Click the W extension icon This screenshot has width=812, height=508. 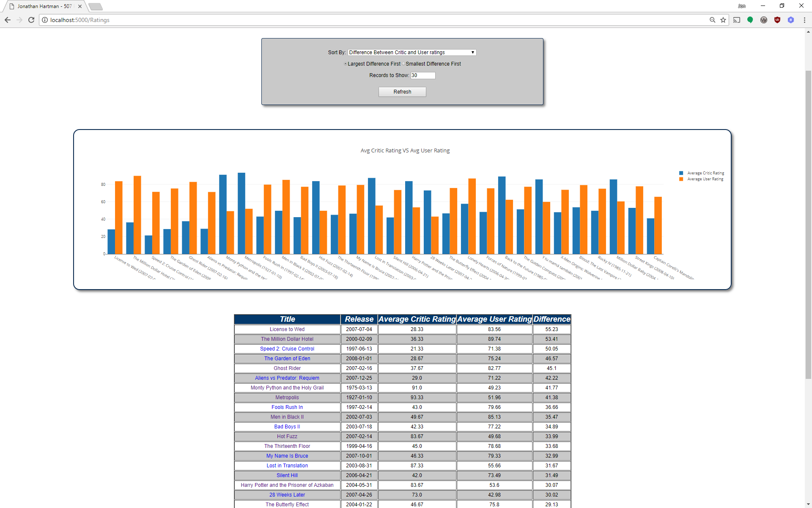point(764,20)
